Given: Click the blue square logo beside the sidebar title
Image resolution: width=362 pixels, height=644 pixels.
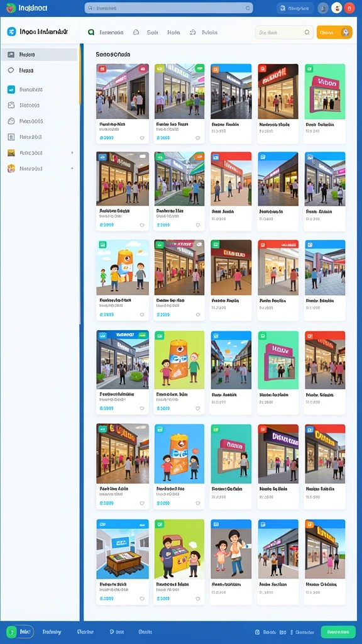Looking at the screenshot, I should pyautogui.click(x=11, y=31).
